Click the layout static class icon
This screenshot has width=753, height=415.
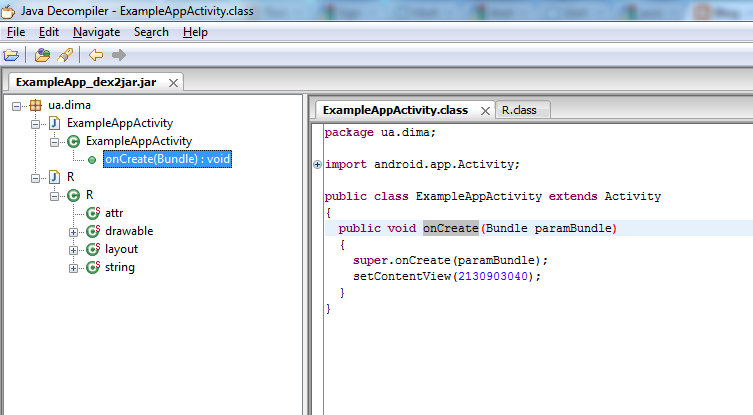coord(93,249)
